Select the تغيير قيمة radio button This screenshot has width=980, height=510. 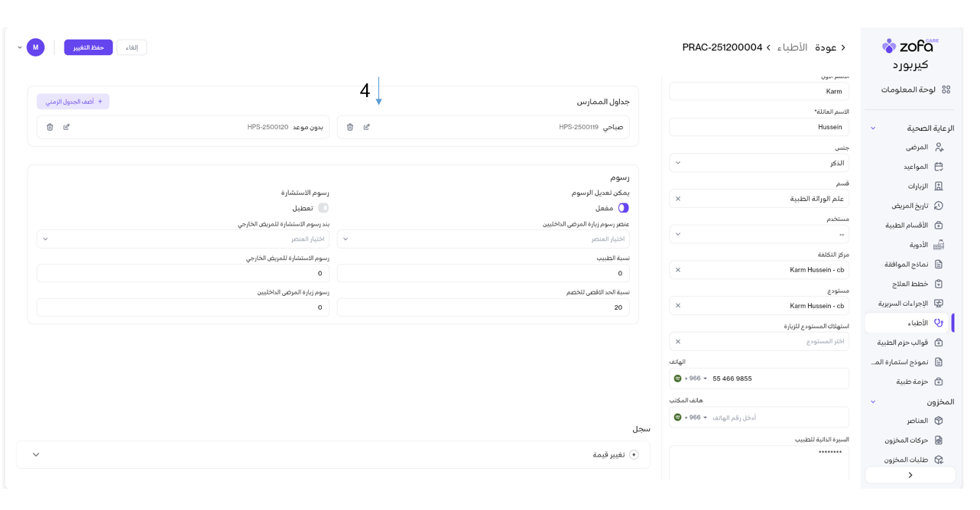(x=634, y=455)
